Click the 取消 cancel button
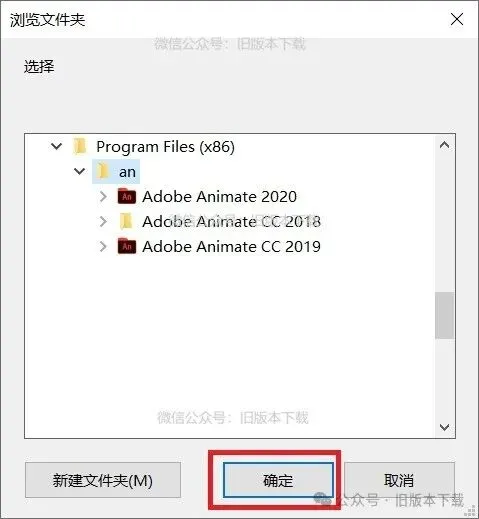 click(399, 480)
